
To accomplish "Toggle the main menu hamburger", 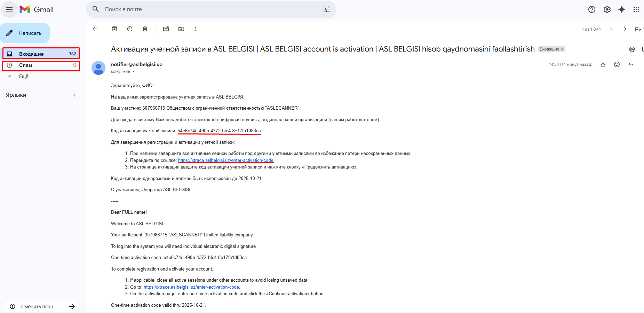I will pyautogui.click(x=9, y=9).
